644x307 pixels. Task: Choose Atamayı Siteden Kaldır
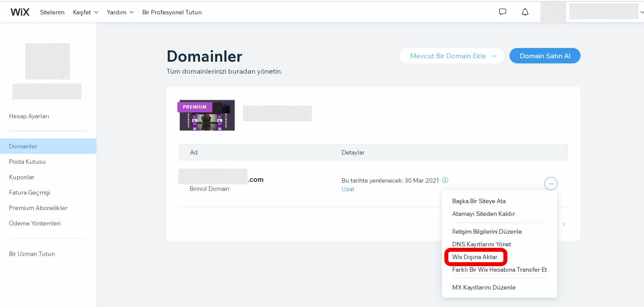[x=483, y=214]
